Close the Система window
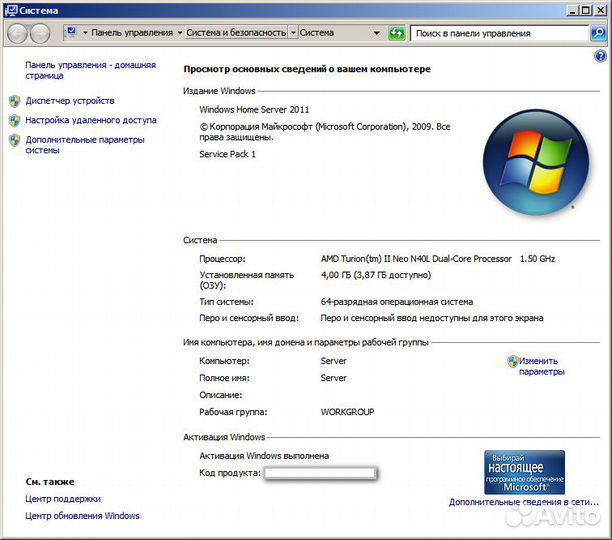The width and height of the screenshot is (612, 540). (x=600, y=10)
